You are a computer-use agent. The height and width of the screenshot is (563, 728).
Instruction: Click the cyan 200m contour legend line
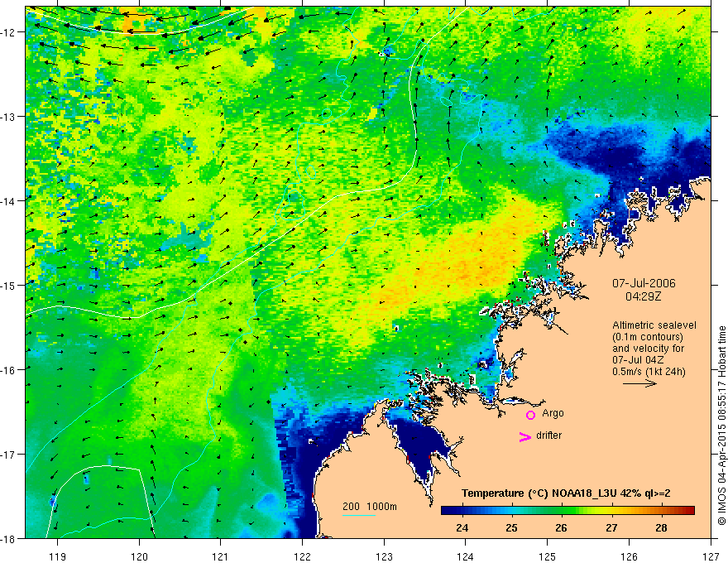pyautogui.click(x=359, y=515)
